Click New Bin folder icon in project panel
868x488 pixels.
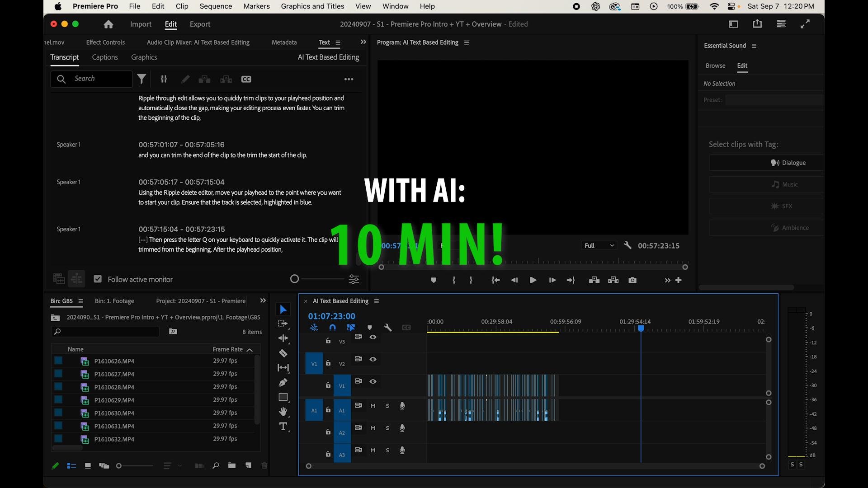pos(231,465)
